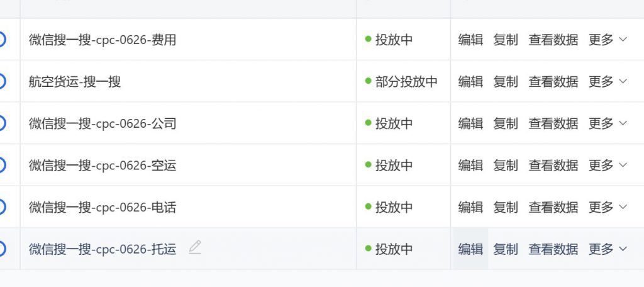The image size is (644, 287).
Task: Click 查看数据 in the 空运 row
Action: point(553,166)
